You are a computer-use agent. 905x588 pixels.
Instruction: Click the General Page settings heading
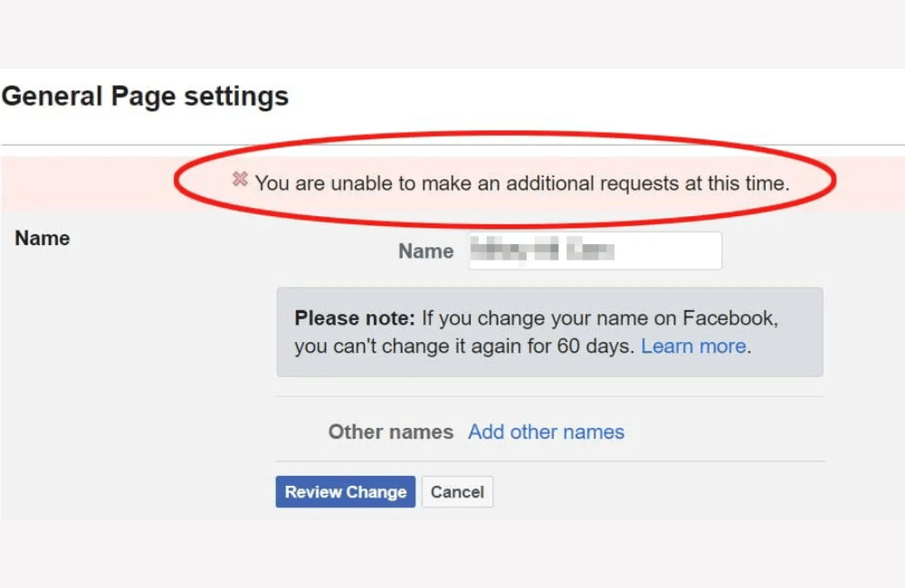(x=145, y=96)
